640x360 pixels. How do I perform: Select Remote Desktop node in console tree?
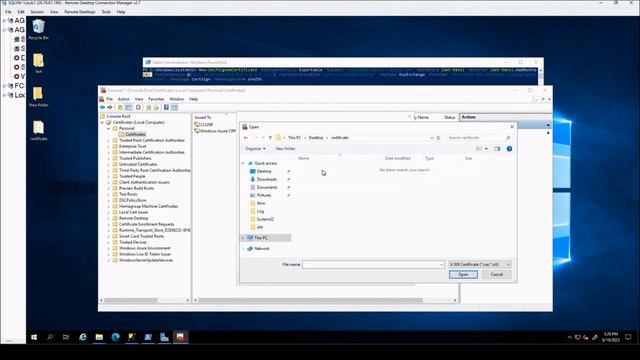tap(133, 218)
